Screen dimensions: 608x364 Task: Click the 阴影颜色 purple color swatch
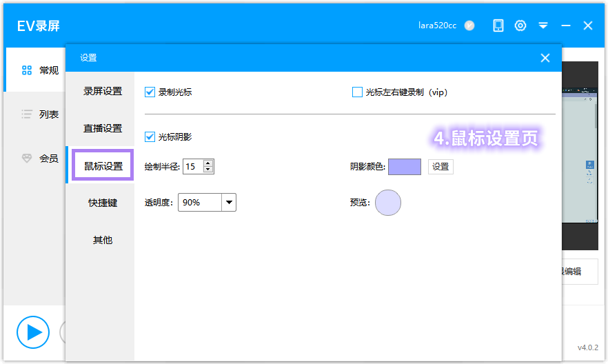click(405, 166)
